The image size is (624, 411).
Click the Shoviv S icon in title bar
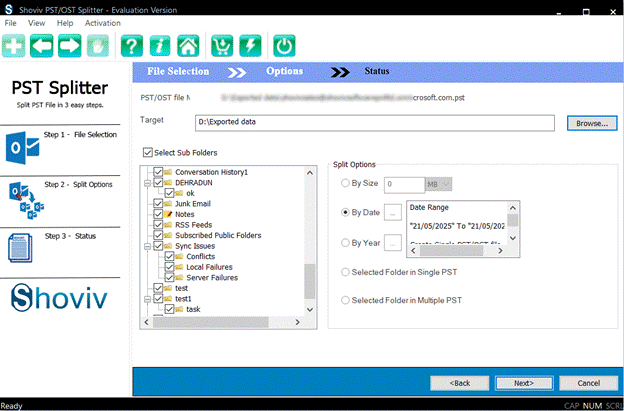pos(8,10)
